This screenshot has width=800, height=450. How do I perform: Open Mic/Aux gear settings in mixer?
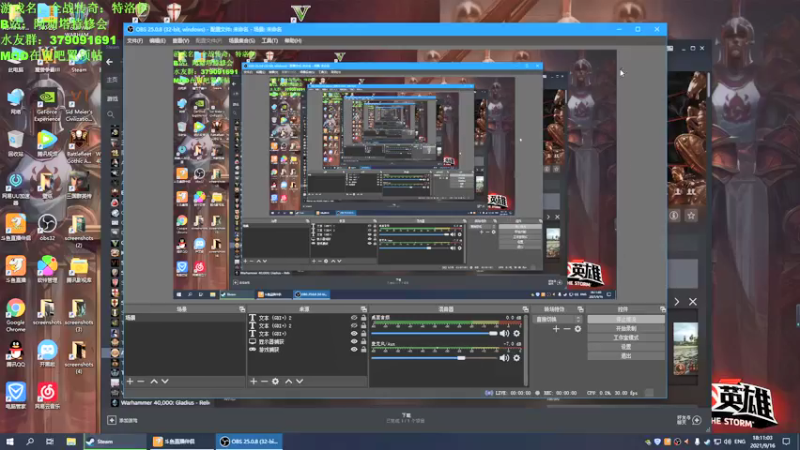[517, 358]
